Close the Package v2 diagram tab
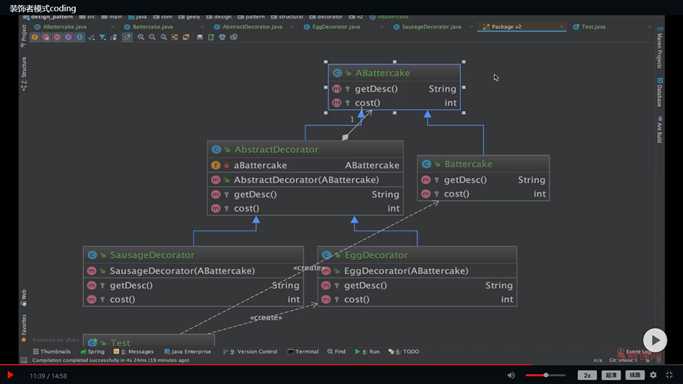 (x=561, y=27)
